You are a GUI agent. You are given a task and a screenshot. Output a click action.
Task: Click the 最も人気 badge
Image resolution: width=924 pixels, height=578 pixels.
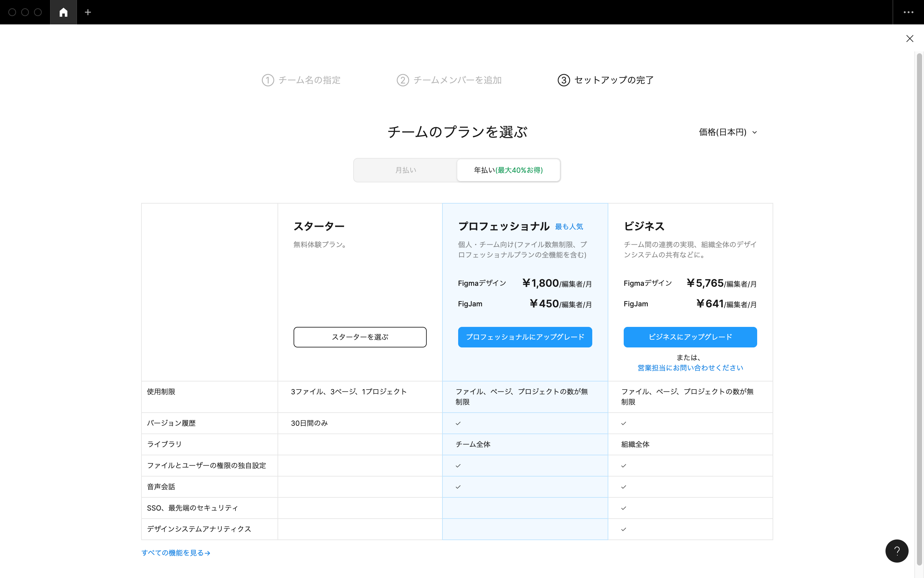coord(569,227)
